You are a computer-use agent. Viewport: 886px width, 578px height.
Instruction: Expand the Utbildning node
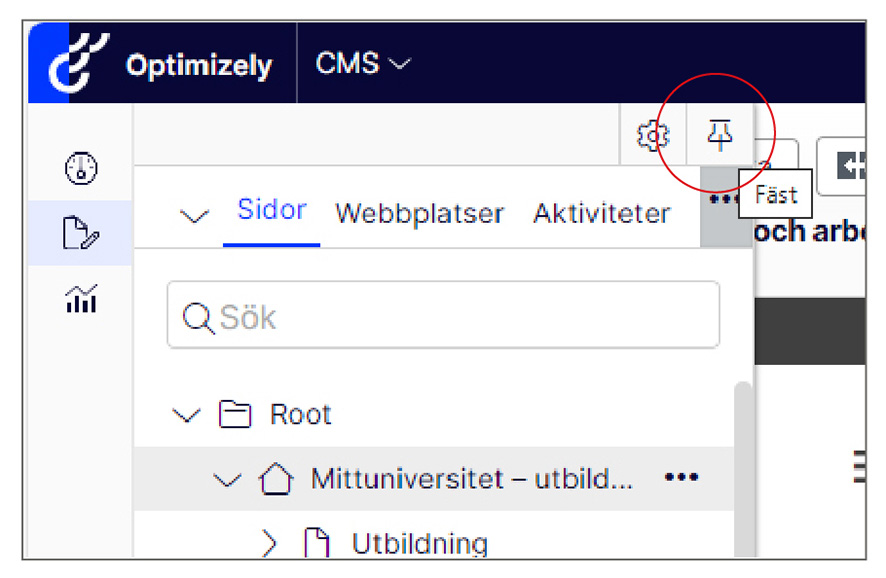pyautogui.click(x=270, y=543)
